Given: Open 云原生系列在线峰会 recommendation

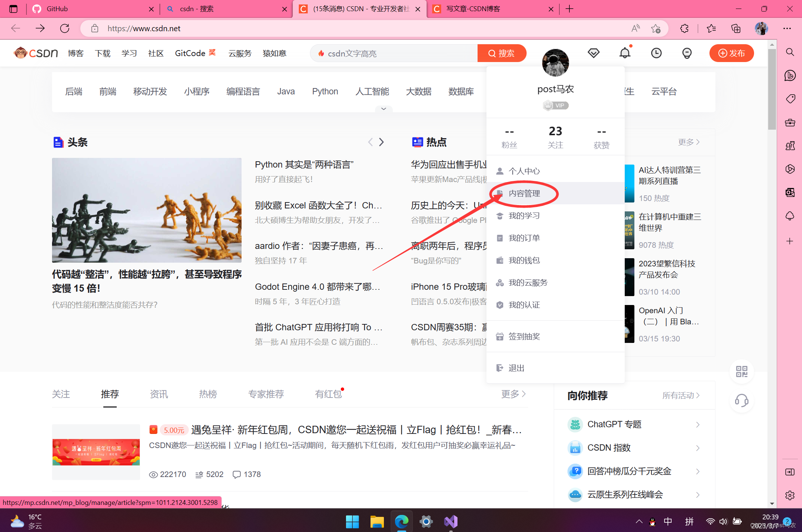Looking at the screenshot, I should 634,494.
